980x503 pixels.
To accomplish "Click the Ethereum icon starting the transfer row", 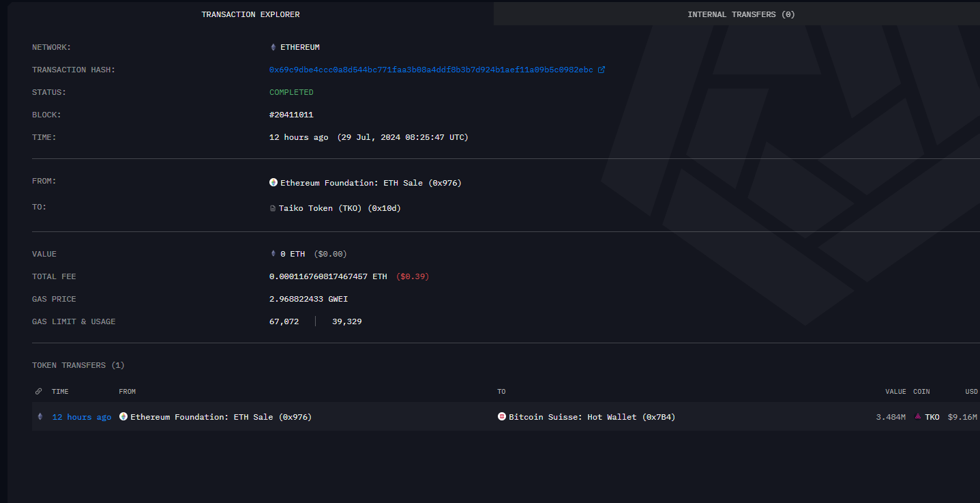I will click(x=40, y=417).
